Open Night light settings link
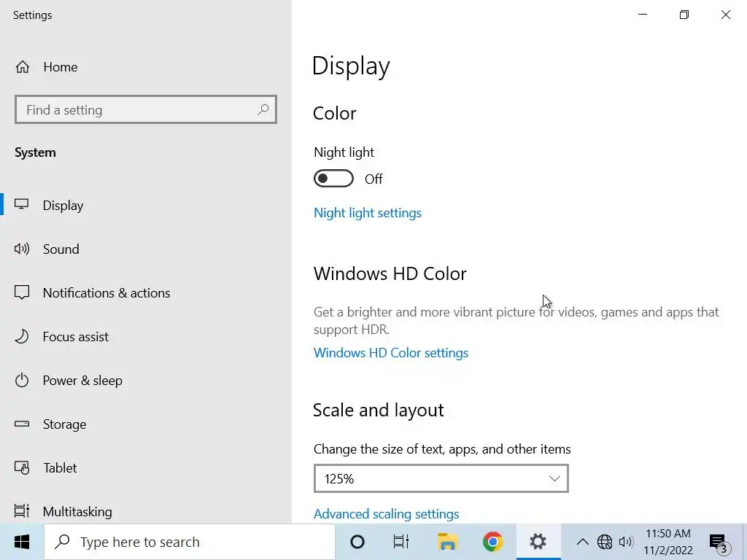Screen dimensions: 747x560 tap(368, 213)
